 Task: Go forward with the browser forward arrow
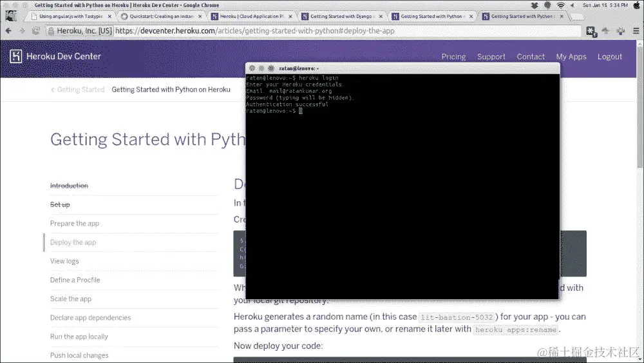click(x=22, y=31)
